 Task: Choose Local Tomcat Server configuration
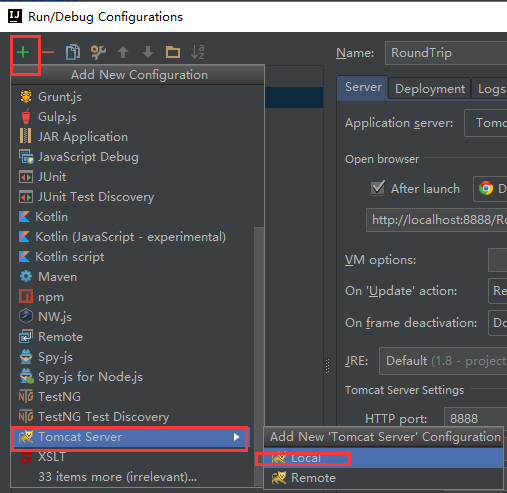(383, 458)
